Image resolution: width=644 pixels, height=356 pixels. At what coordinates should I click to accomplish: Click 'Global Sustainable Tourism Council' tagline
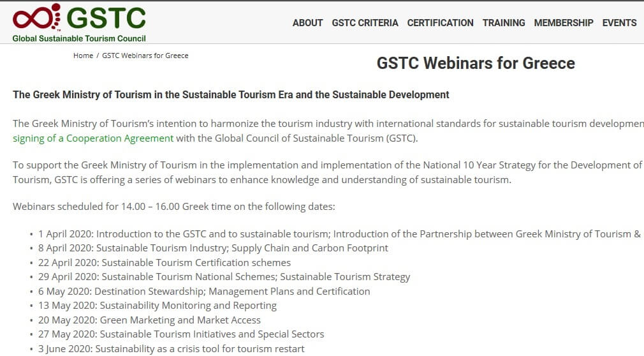tap(79, 39)
